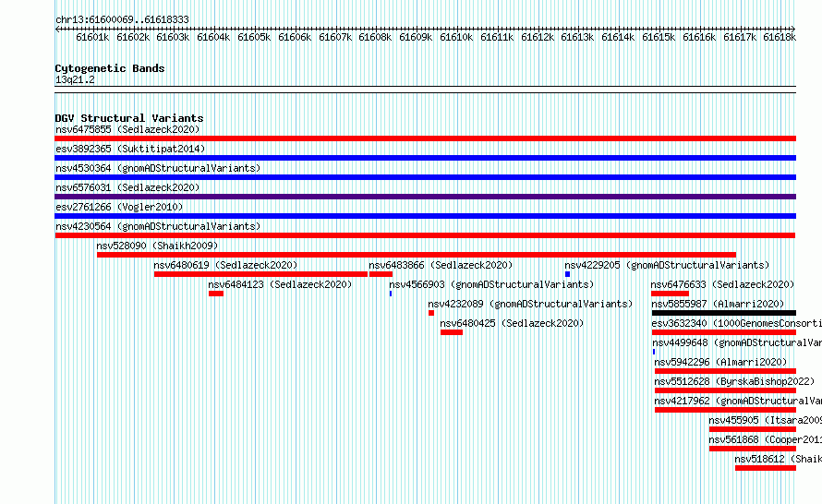The width and height of the screenshot is (822, 504).
Task: Select the red bar under nsv6475855
Action: (425, 138)
